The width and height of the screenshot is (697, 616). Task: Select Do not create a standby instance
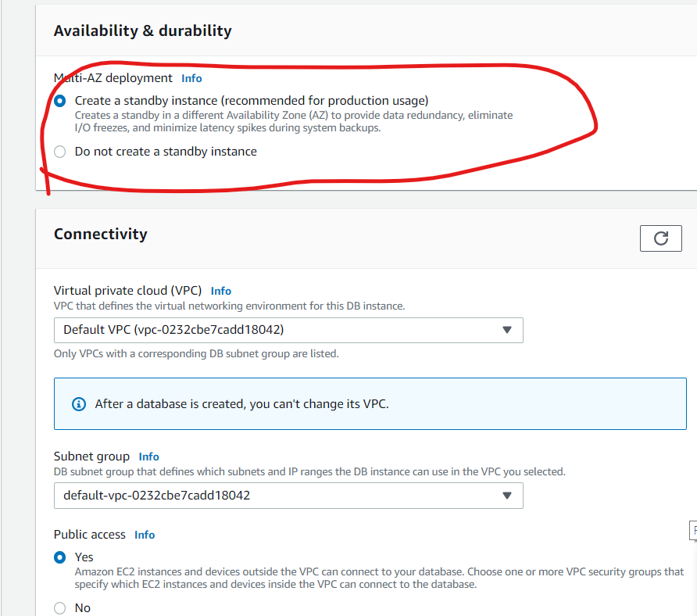(59, 152)
